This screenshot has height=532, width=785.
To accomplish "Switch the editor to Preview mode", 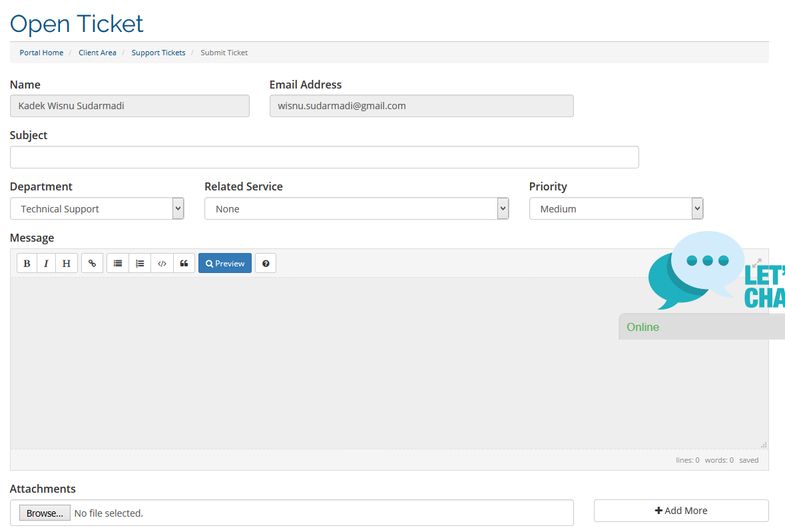I will point(224,263).
